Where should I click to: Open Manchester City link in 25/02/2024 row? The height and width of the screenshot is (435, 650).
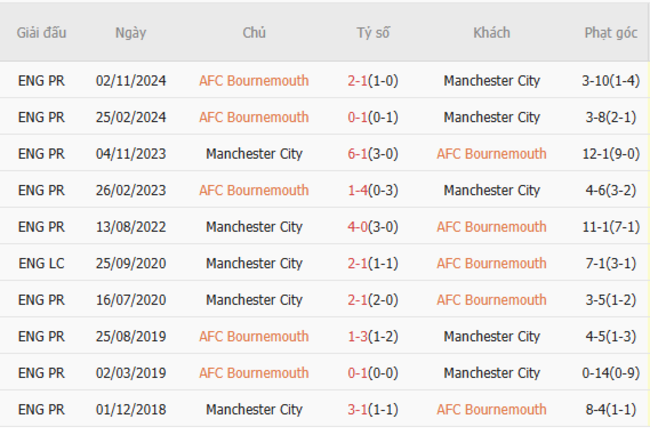click(x=491, y=117)
